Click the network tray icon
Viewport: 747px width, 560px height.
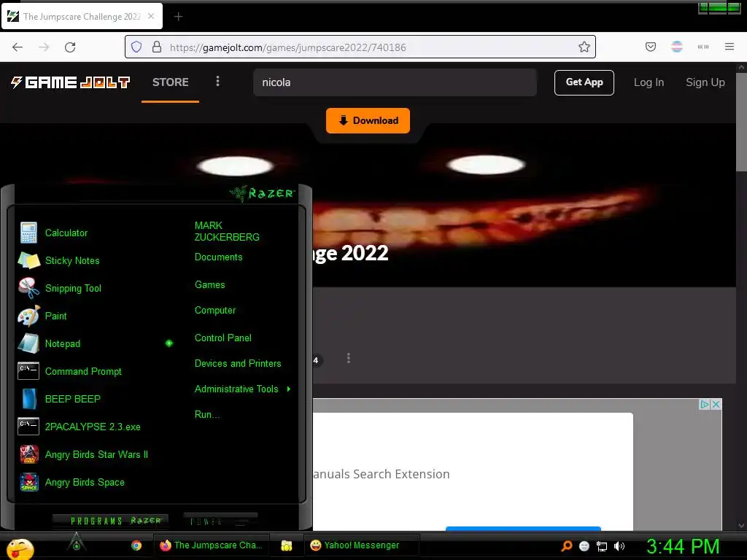pos(602,546)
